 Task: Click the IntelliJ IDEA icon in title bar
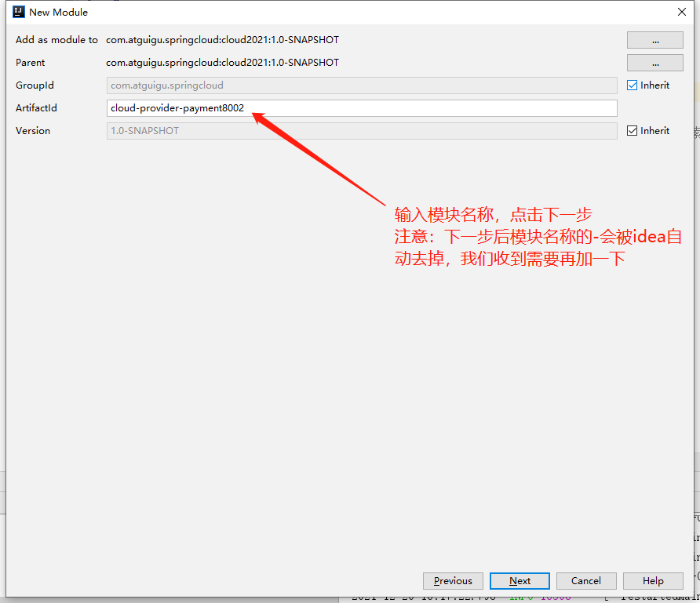click(19, 12)
